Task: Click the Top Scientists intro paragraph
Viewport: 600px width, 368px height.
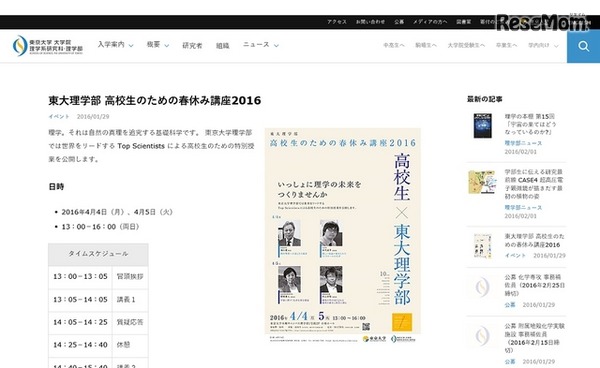Action: click(x=150, y=146)
